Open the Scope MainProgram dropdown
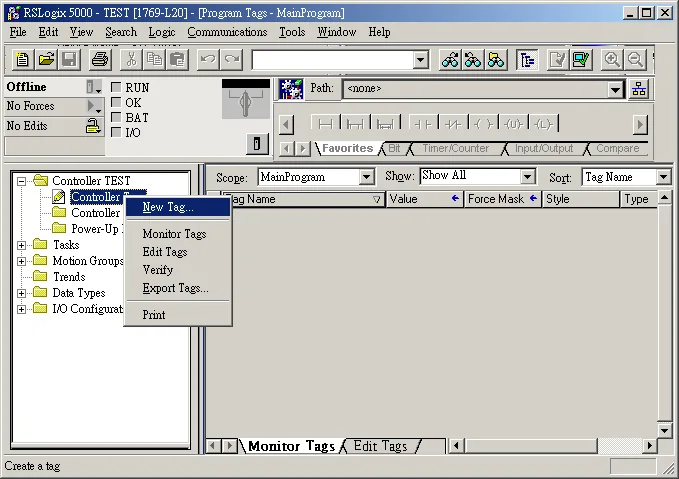Viewport: 679px width, 479px height. pyautogui.click(x=366, y=177)
